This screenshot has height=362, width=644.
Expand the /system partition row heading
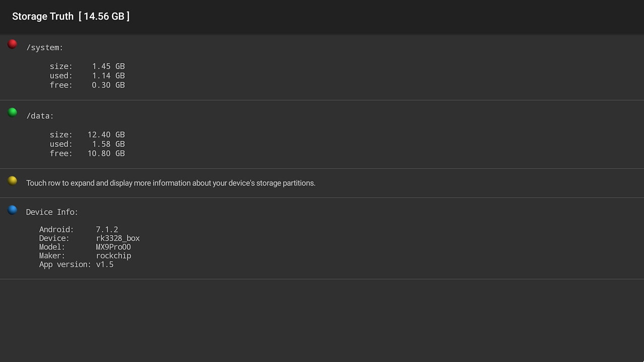pyautogui.click(x=45, y=48)
